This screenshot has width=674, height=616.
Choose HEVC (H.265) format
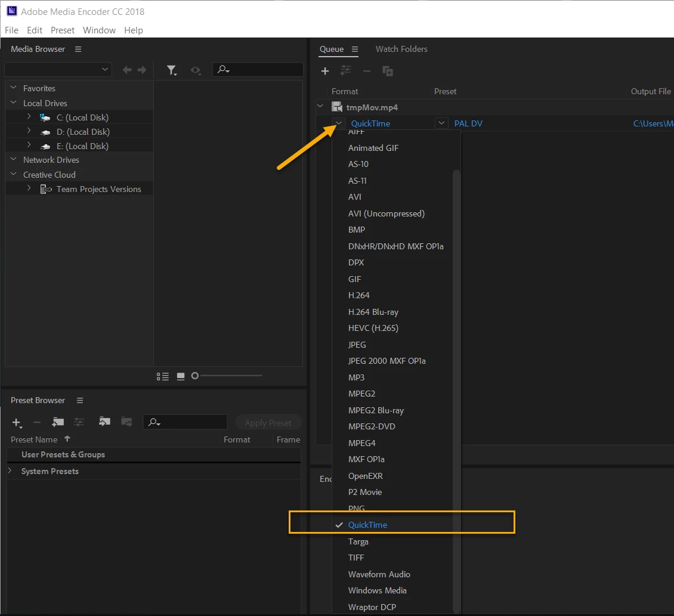coord(373,328)
